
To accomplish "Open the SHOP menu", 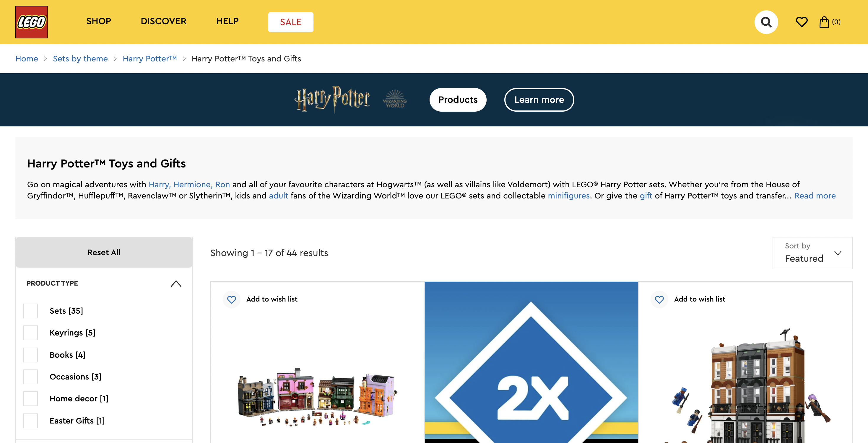I will coord(99,21).
